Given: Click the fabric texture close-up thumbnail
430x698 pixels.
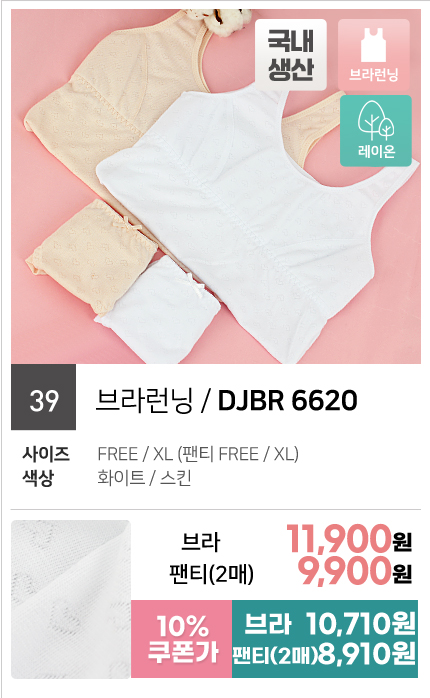Looking at the screenshot, I should coord(71,599).
